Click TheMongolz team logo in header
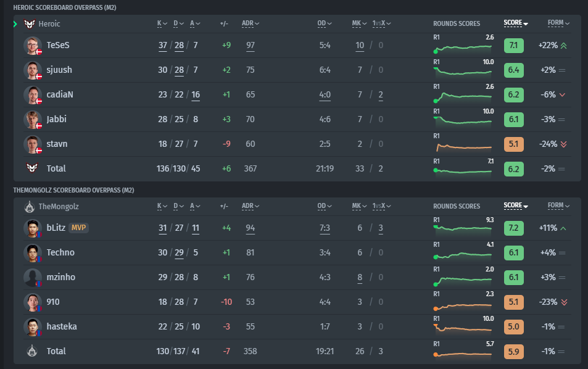Viewport: 588px width, 369px height. click(x=29, y=206)
